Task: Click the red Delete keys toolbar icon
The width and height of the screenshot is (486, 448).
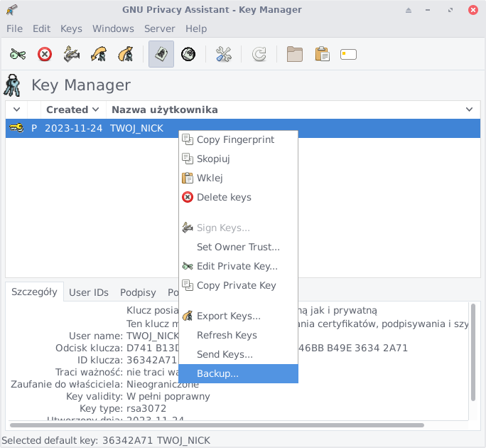Action: pyautogui.click(x=45, y=54)
